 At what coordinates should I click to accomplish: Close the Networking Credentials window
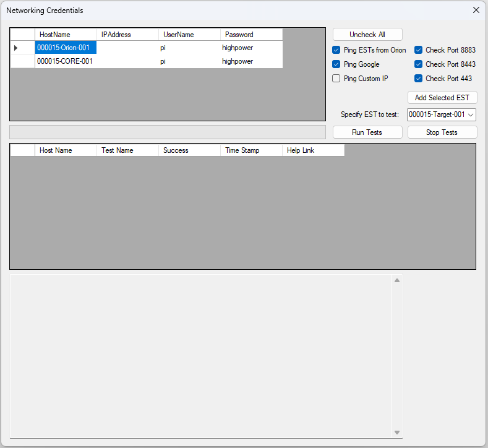[476, 11]
